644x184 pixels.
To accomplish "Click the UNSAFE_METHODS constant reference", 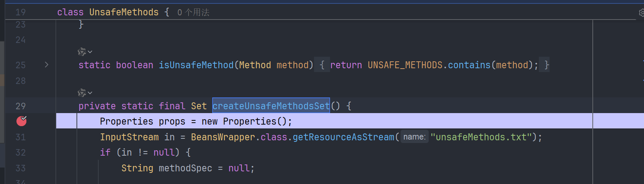I will coord(405,65).
